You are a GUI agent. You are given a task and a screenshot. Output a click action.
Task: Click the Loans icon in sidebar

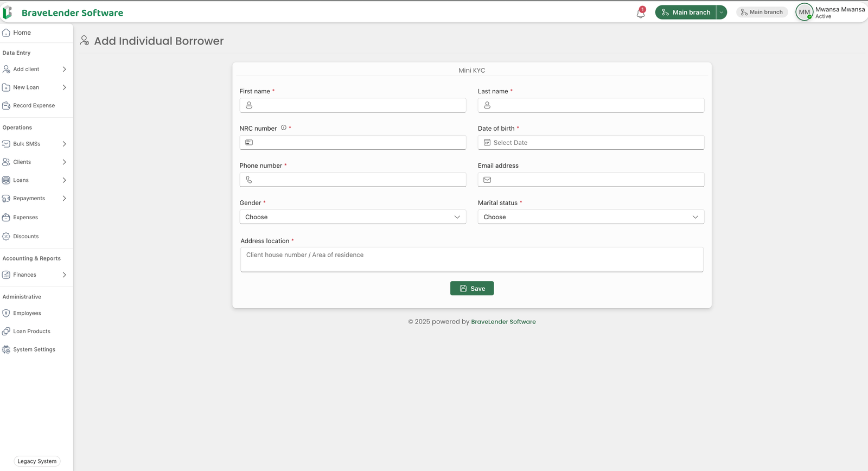(x=6, y=180)
